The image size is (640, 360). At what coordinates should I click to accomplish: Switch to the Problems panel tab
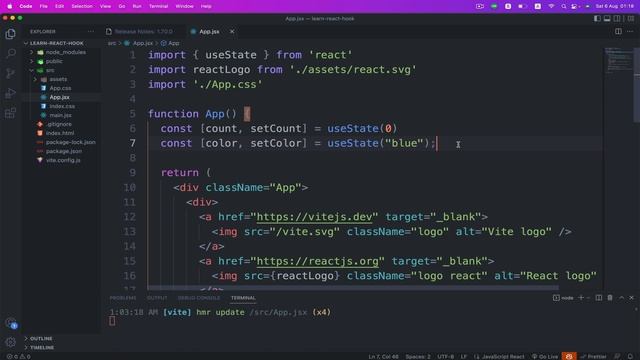click(123, 298)
